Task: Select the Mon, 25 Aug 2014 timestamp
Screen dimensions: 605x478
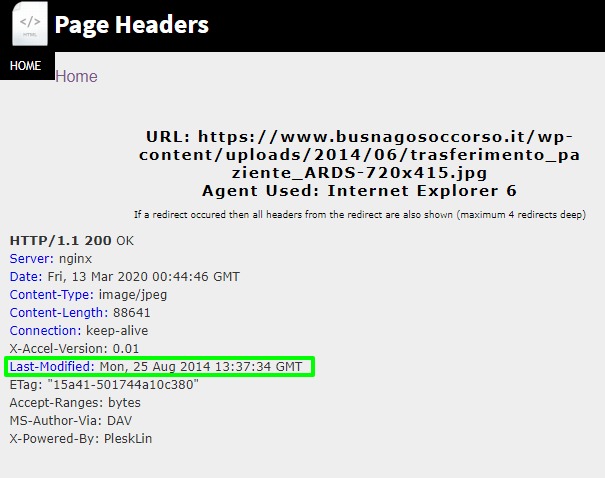Action: pyautogui.click(x=201, y=367)
